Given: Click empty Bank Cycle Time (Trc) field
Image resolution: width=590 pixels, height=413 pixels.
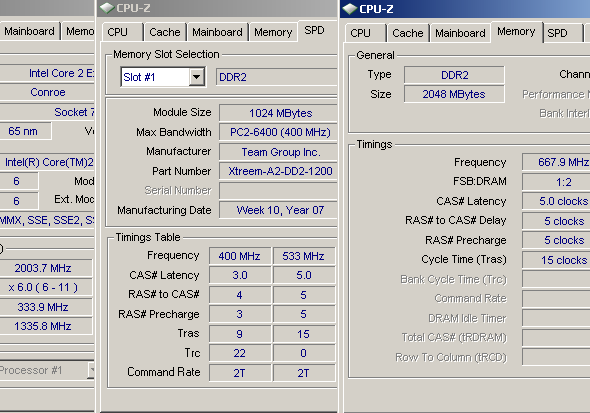Looking at the screenshot, I should 556,279.
